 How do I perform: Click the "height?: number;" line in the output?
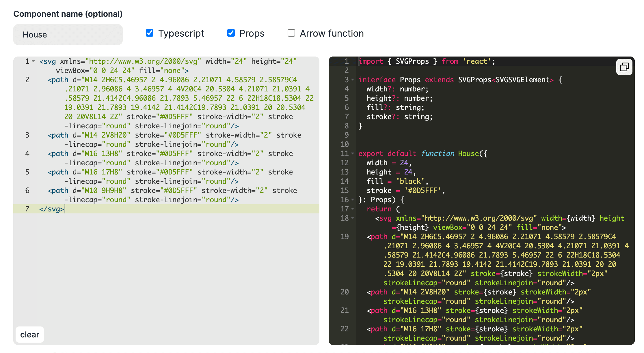400,98
